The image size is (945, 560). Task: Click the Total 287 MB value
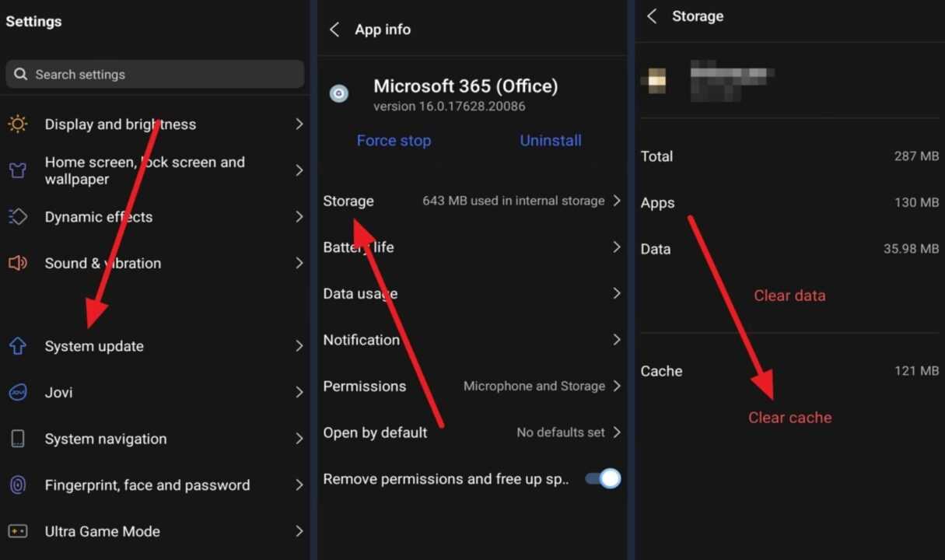(x=916, y=156)
